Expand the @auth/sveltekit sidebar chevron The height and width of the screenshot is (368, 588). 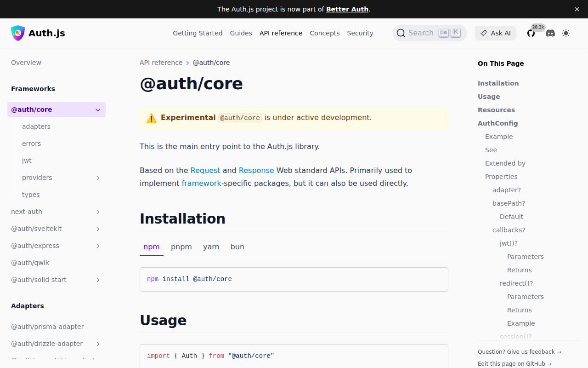[98, 229]
